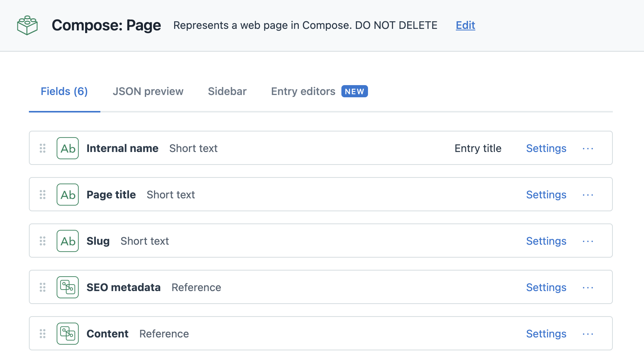Click the Internal name short text icon
Viewport: 644px width, 361px height.
pos(68,148)
